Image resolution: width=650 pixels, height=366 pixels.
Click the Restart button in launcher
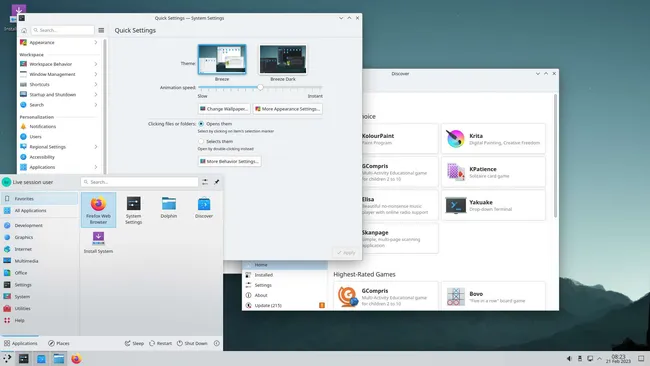pyautogui.click(x=160, y=343)
